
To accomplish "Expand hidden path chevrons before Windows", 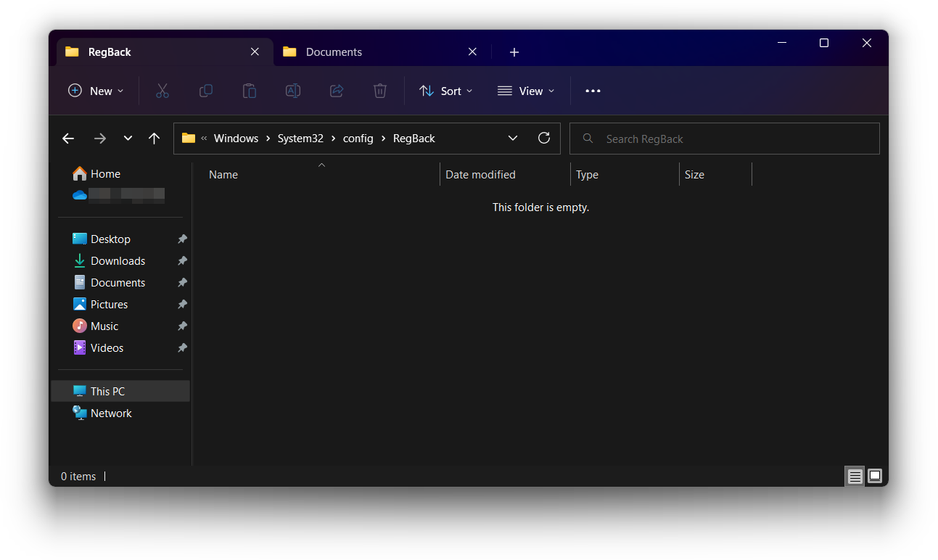I will [204, 138].
